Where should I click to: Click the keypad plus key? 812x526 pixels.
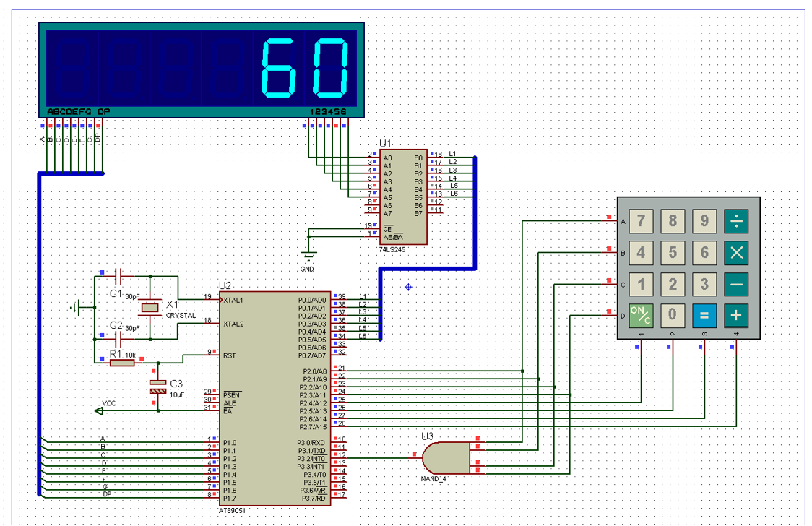click(x=736, y=315)
